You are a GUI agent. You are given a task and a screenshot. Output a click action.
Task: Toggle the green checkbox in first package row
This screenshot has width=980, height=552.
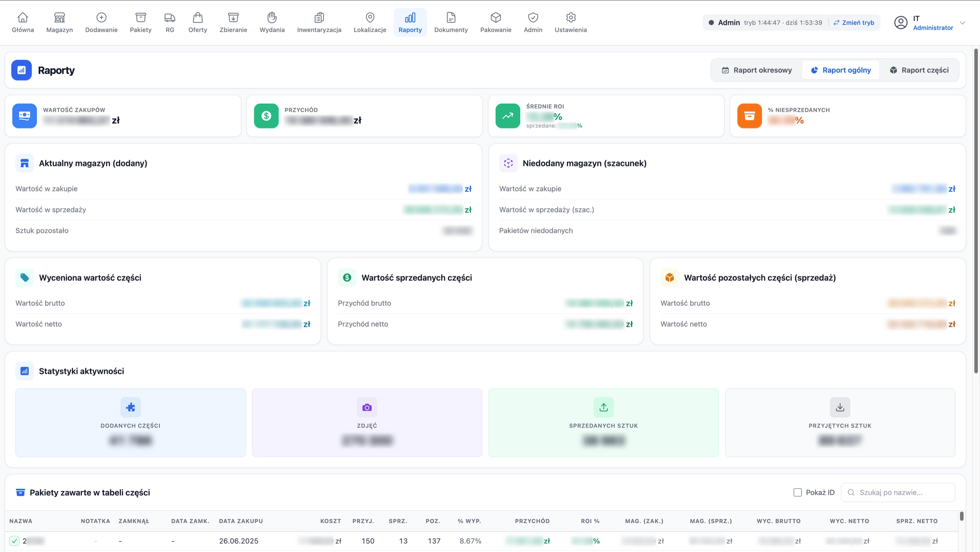point(14,541)
